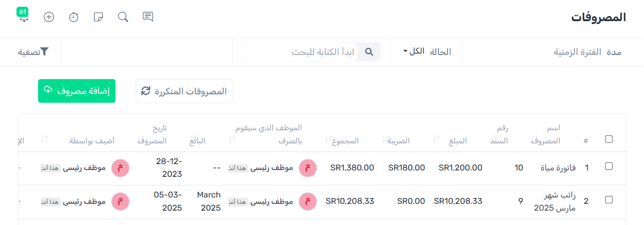The width and height of the screenshot is (644, 225).
Task: Click the إضافة مصروف green button
Action: [x=77, y=91]
